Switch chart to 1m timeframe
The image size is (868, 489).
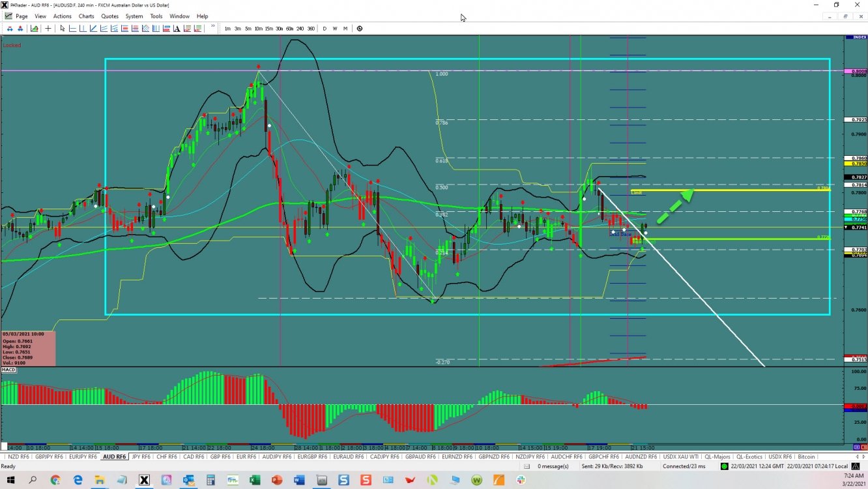[x=227, y=29]
